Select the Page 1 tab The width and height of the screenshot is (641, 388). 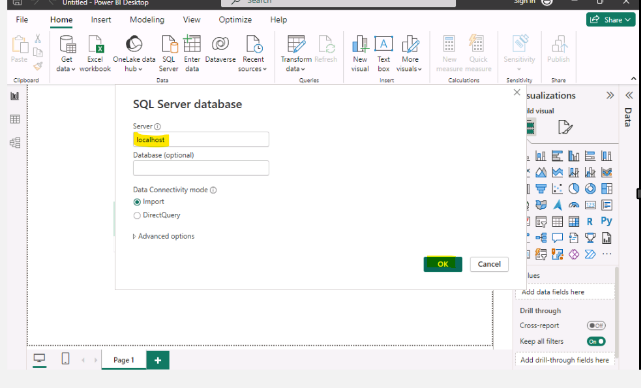[x=123, y=360]
